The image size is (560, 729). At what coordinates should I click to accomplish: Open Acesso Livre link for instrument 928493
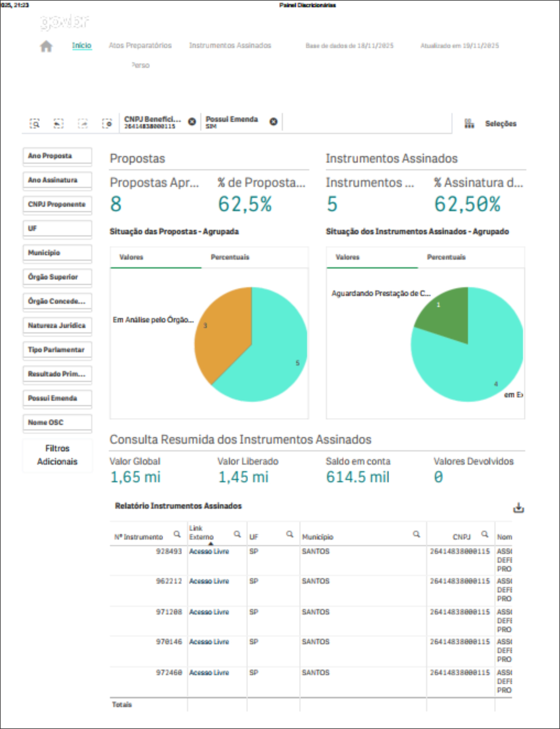pyautogui.click(x=209, y=552)
